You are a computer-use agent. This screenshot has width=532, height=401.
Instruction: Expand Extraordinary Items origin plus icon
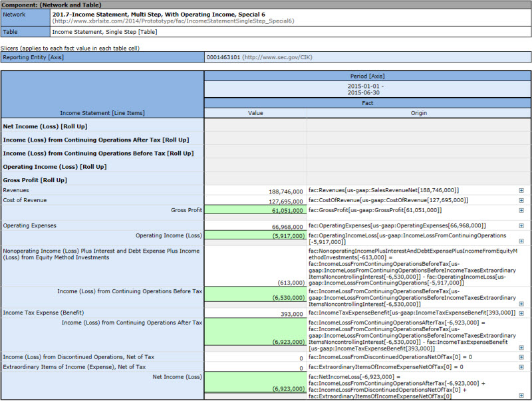point(521,367)
